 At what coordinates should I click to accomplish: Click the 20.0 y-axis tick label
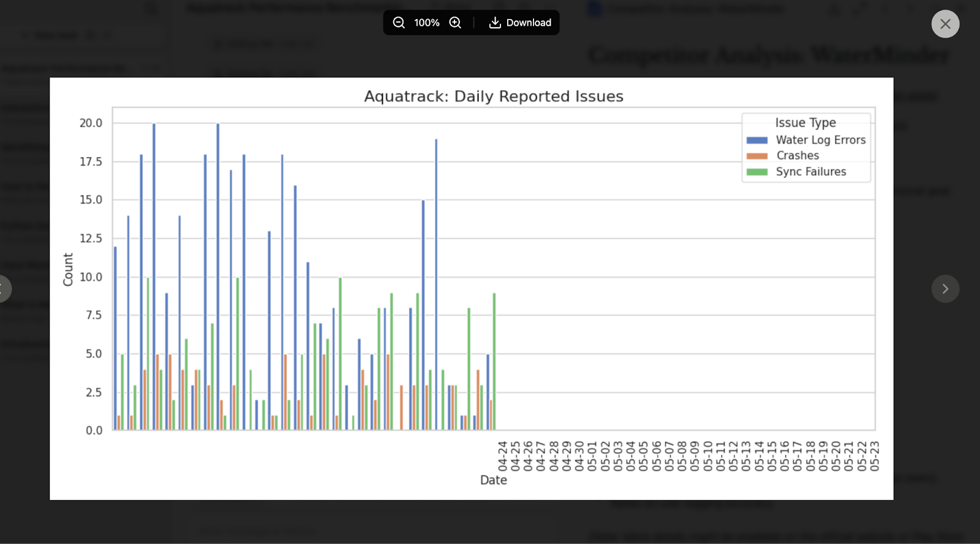tap(91, 123)
